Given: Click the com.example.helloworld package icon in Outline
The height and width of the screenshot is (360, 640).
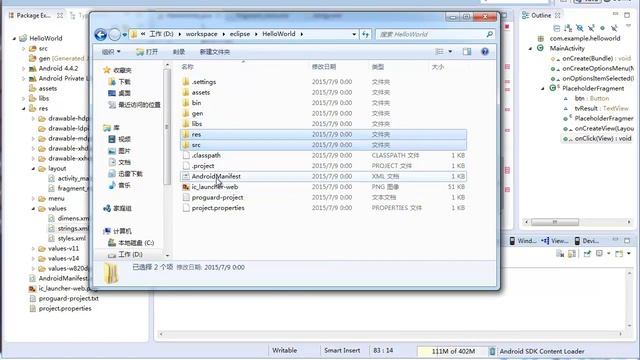Looking at the screenshot, I should 540,38.
